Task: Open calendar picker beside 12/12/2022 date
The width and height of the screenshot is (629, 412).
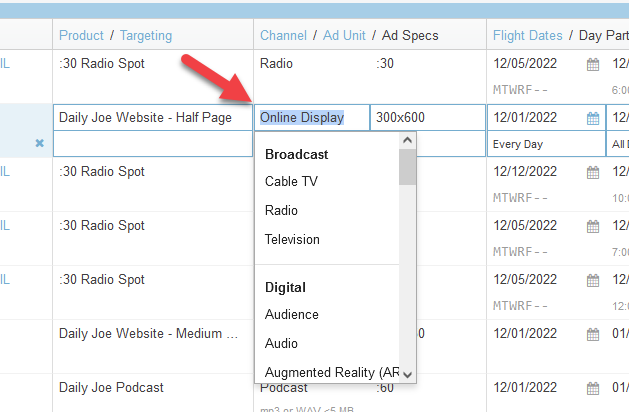Action: point(593,172)
